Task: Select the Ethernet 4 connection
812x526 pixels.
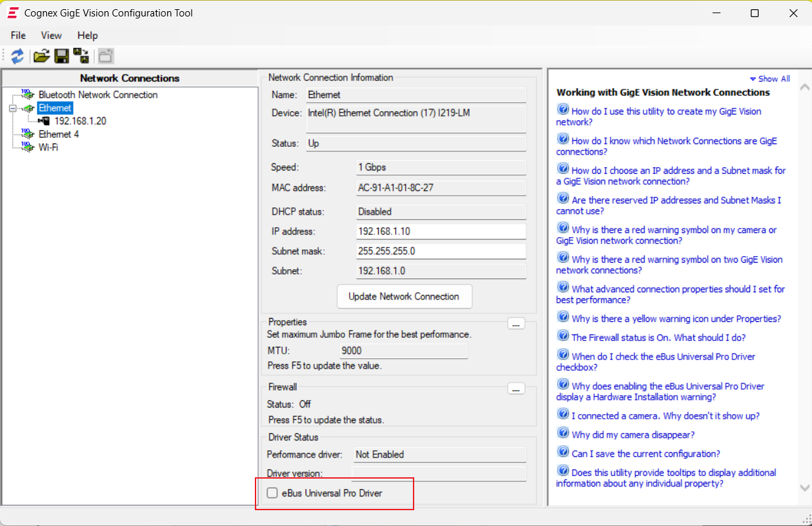Action: [59, 134]
